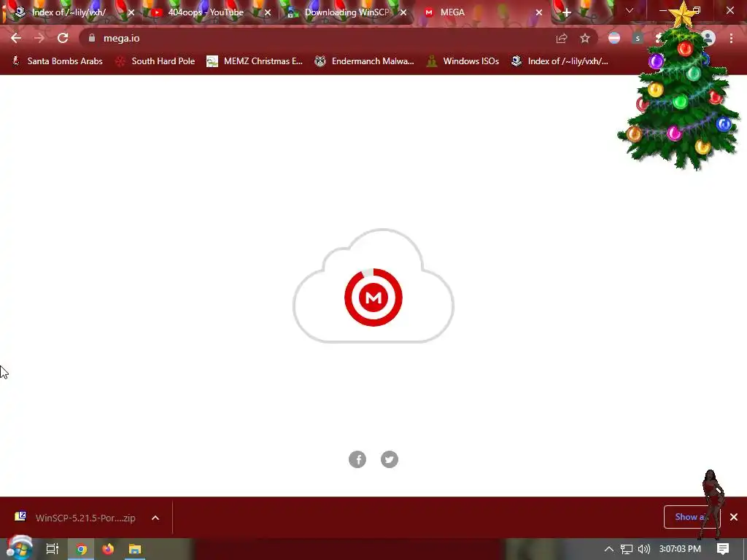747x560 pixels.
Task: Close the MEGA tab
Action: [x=539, y=13]
